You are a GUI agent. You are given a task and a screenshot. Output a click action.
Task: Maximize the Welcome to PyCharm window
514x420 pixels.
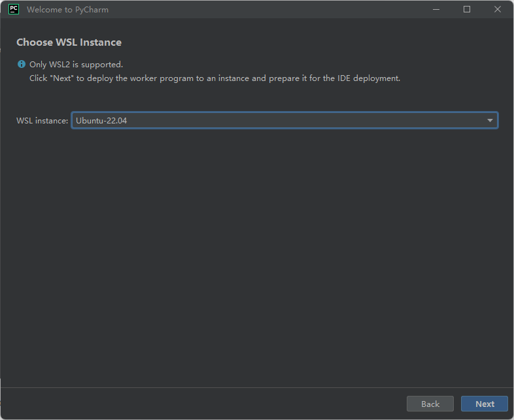467,9
